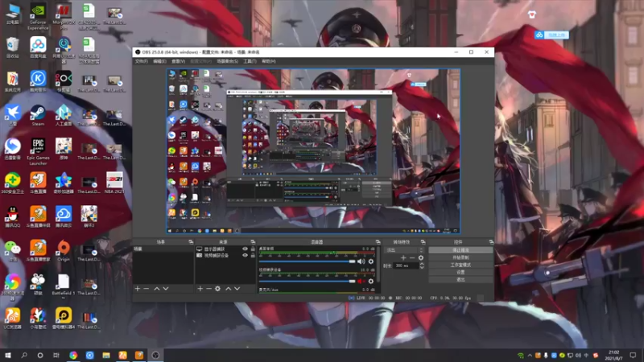The width and height of the screenshot is (644, 362).
Task: Pop out the Scene Transitions dock panel
Action: click(x=423, y=242)
